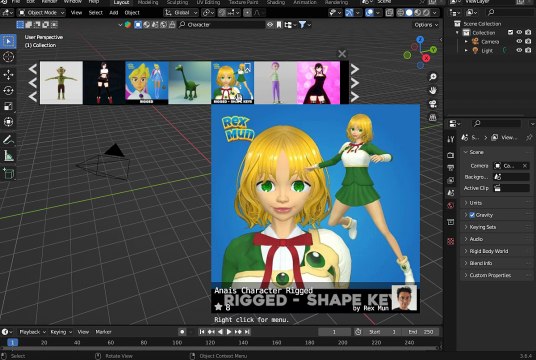The width and height of the screenshot is (536, 360).
Task: Select the Annotate tool
Action: (x=8, y=139)
